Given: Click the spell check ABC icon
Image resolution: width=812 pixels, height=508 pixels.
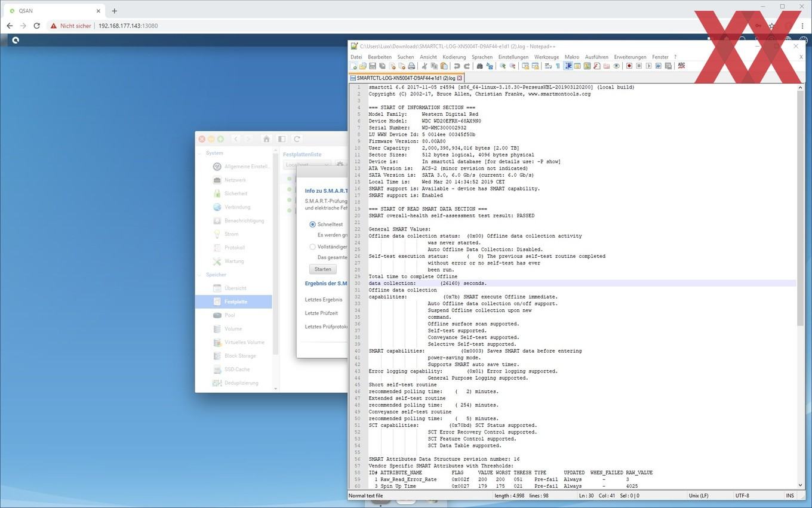Looking at the screenshot, I should pos(682,66).
